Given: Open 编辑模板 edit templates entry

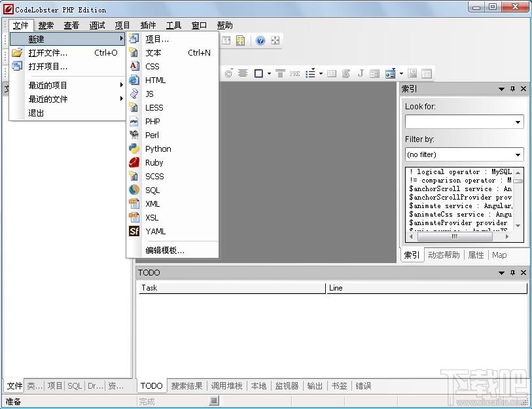Looking at the screenshot, I should 172,251.
